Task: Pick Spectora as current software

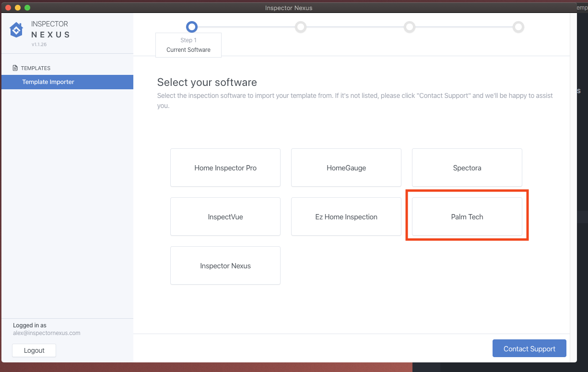Action: pyautogui.click(x=467, y=168)
